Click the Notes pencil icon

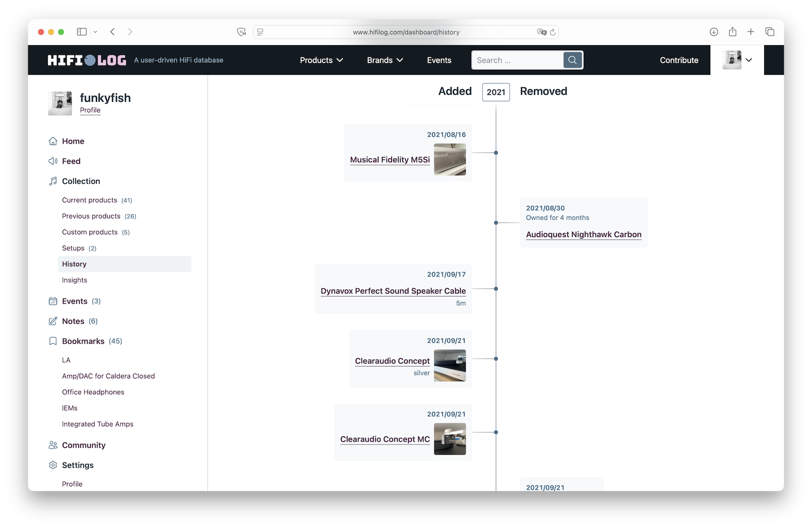53,321
